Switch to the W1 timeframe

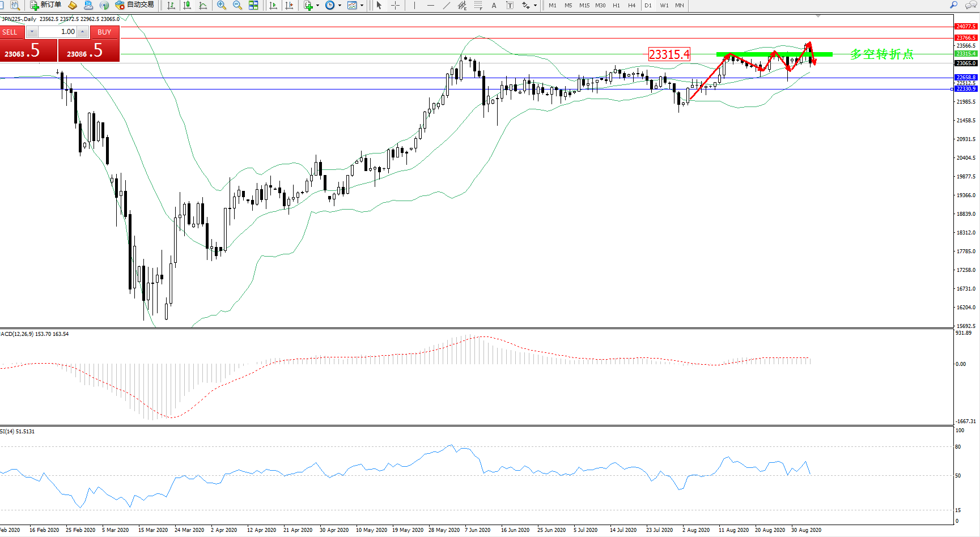664,5
